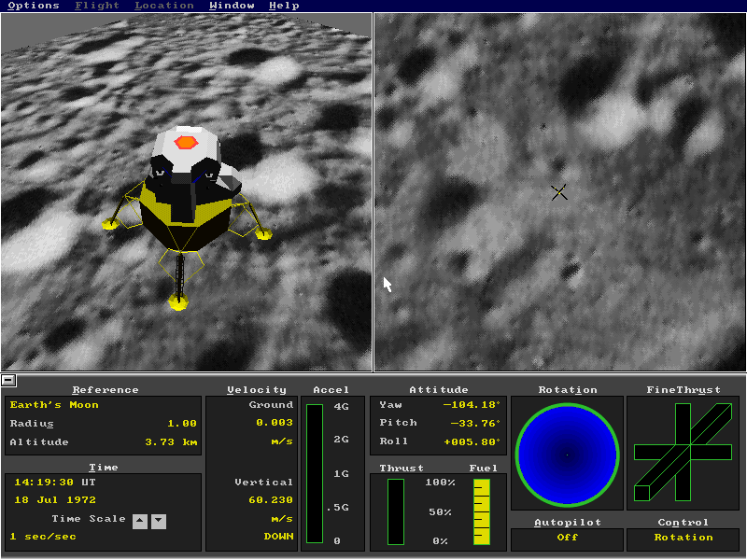Open the Help menu
The width and height of the screenshot is (747, 560).
click(284, 6)
